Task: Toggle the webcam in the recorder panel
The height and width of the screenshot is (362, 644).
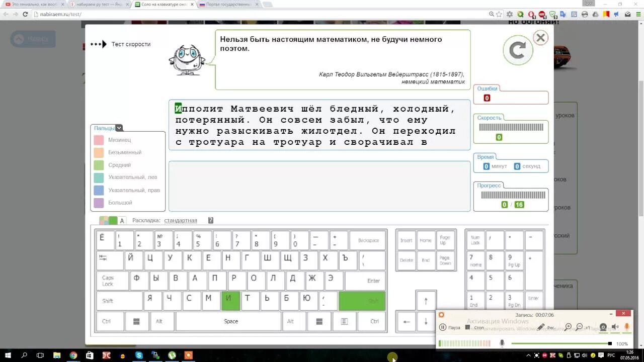Action: (x=603, y=327)
